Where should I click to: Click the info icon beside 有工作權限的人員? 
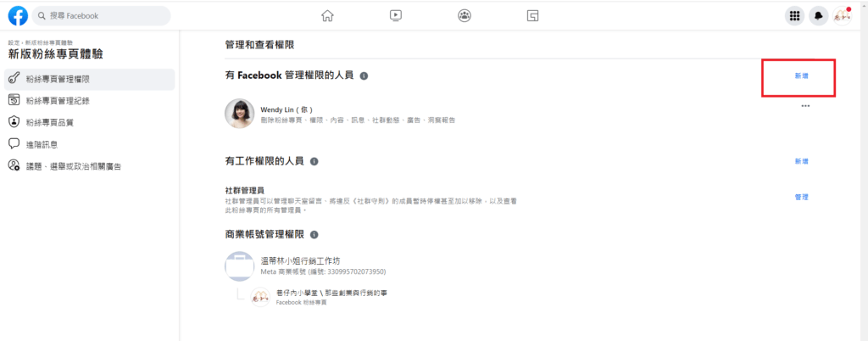(314, 161)
